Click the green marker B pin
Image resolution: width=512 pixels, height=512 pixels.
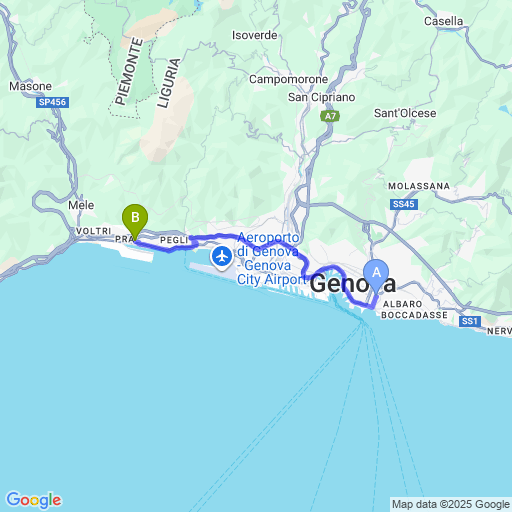pos(135,221)
